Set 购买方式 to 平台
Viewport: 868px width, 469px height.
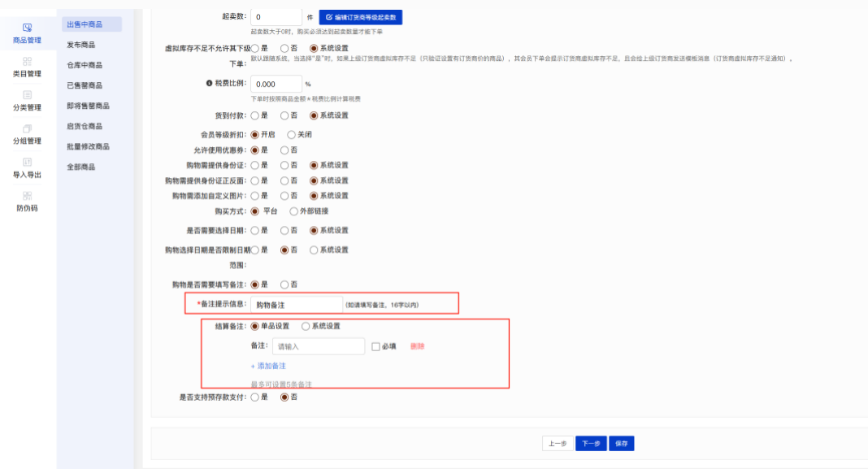tap(254, 211)
